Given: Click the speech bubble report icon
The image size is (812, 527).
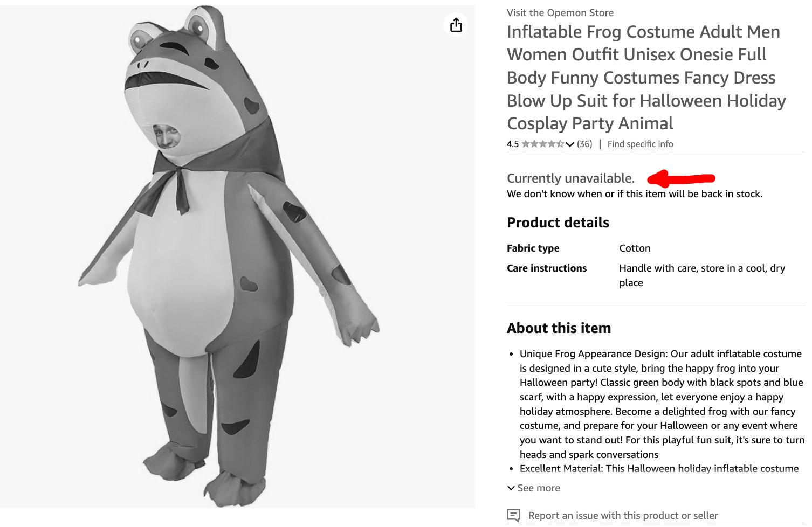Looking at the screenshot, I should coord(514,515).
